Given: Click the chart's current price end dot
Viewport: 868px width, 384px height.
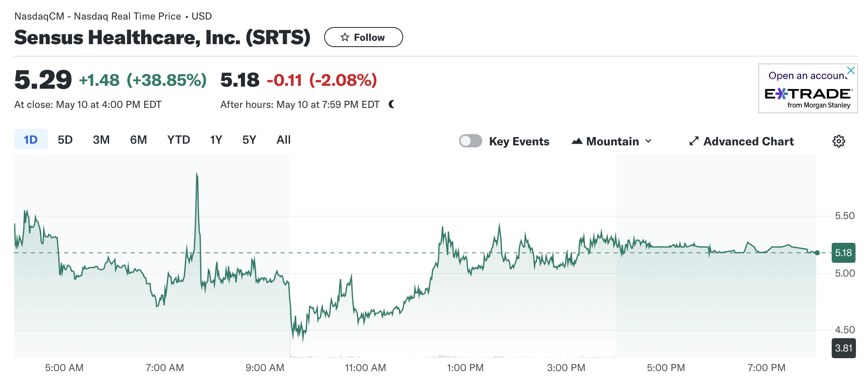Looking at the screenshot, I should [x=817, y=253].
